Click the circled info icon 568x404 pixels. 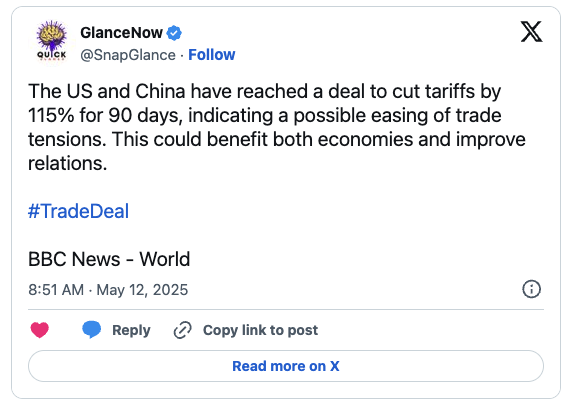[x=531, y=289]
